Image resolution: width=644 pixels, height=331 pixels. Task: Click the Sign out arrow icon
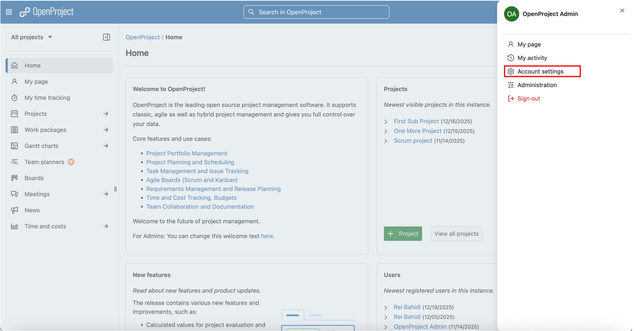pos(511,99)
